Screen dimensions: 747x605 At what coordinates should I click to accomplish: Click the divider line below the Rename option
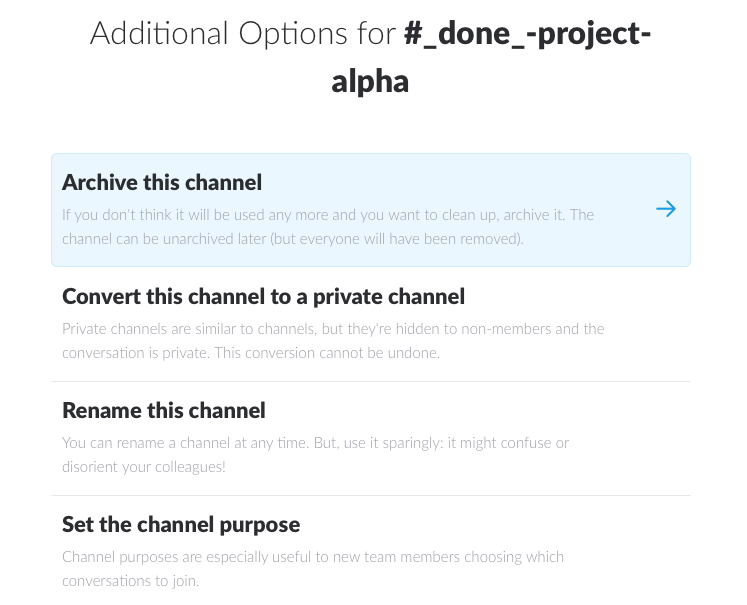[371, 495]
